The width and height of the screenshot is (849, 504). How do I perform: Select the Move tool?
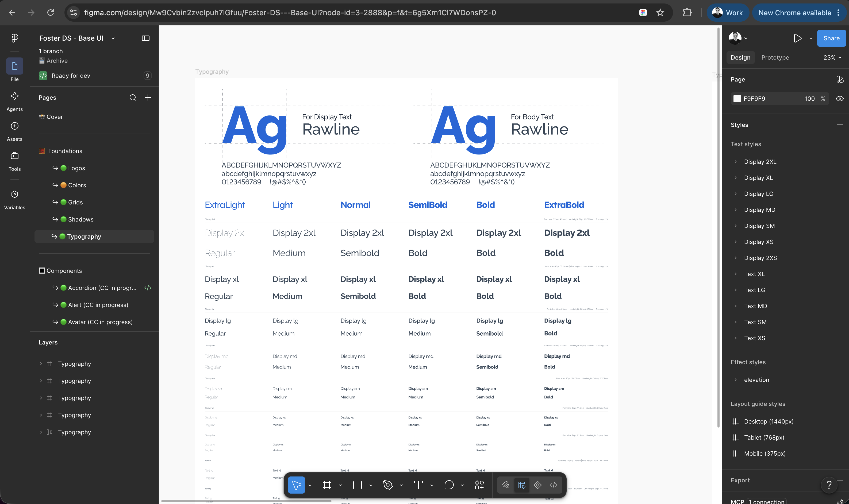(296, 485)
